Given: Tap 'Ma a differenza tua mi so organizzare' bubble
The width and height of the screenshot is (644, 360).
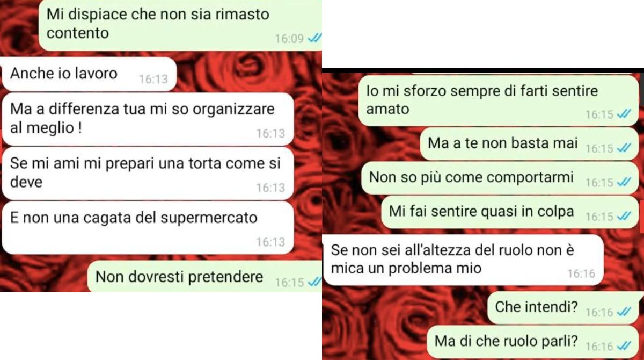Looking at the screenshot, I should click(148, 119).
